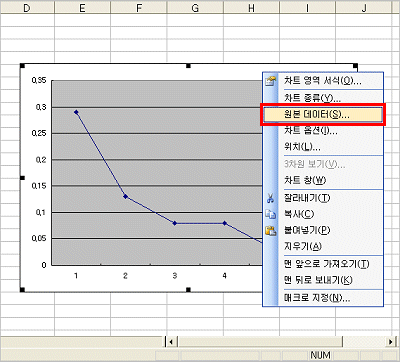Select column J header
This screenshot has height=362, width=400.
coord(364,7)
